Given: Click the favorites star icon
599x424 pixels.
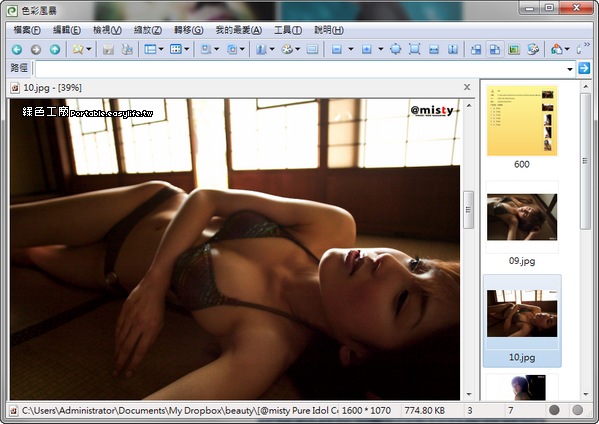Looking at the screenshot, I should coord(78,49).
